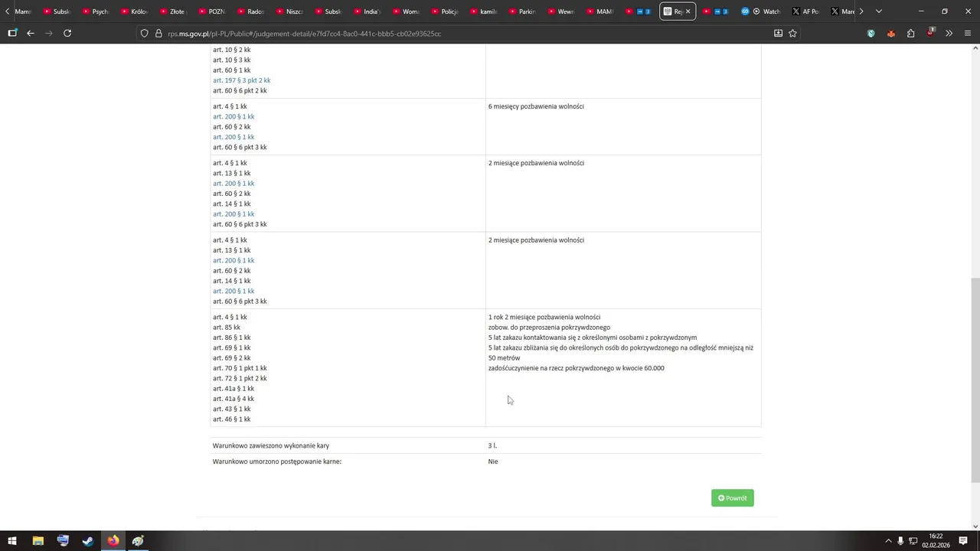The height and width of the screenshot is (551, 980).
Task: Select text '6 miesięcy pozbawienia wolności'
Action: tap(536, 106)
